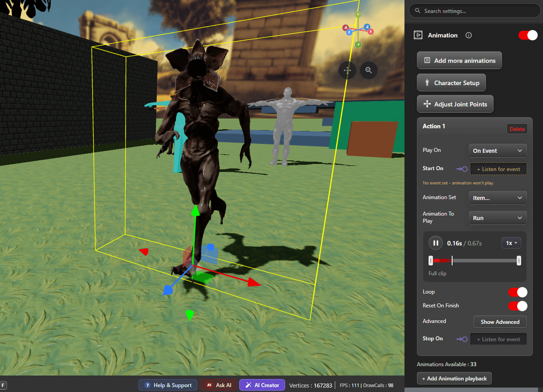Click the DrawCalls readout
Viewport: 543px width, 392px height.
[x=378, y=385]
